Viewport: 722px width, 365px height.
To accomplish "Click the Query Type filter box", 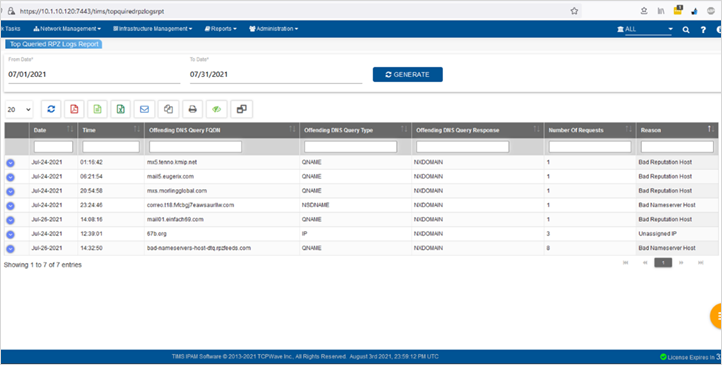I will [x=350, y=147].
